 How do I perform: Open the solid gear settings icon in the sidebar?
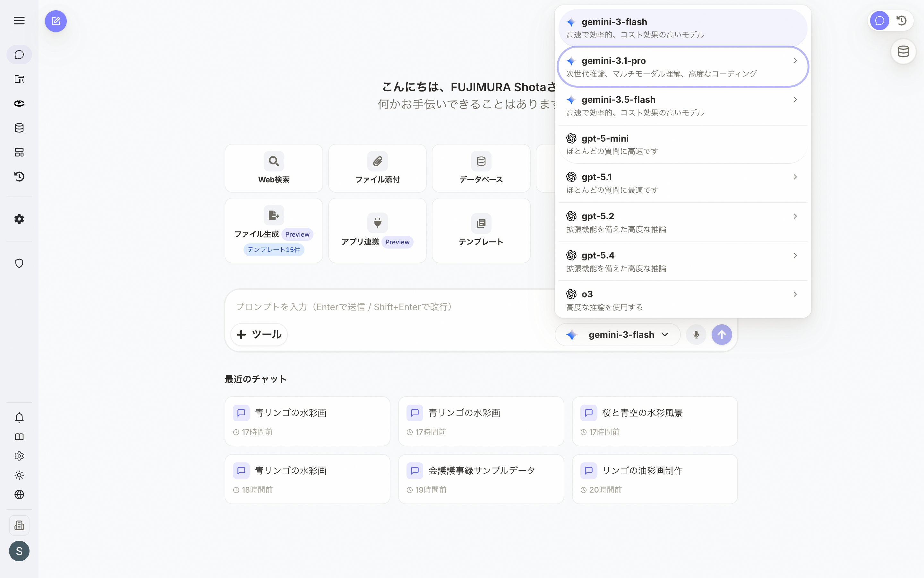(x=19, y=219)
